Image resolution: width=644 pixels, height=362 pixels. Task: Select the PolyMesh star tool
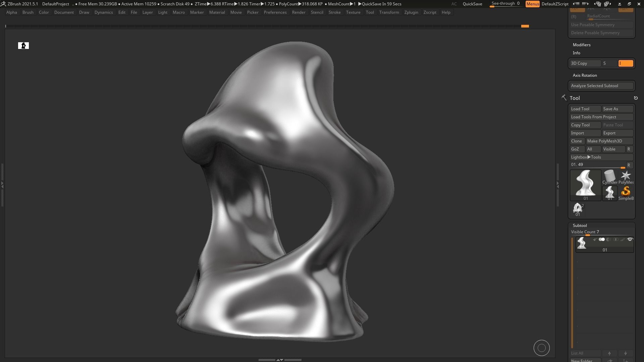point(626,177)
